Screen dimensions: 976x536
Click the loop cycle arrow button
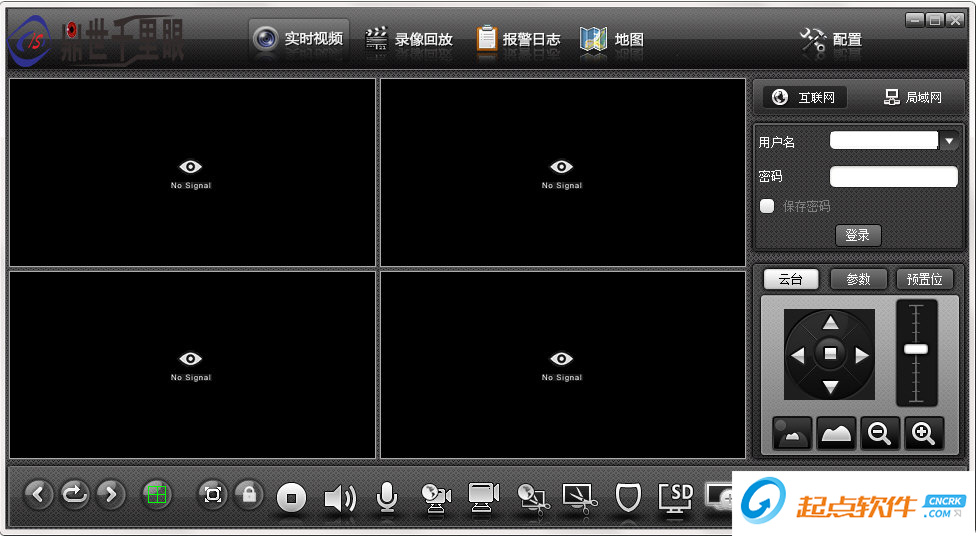(x=75, y=495)
